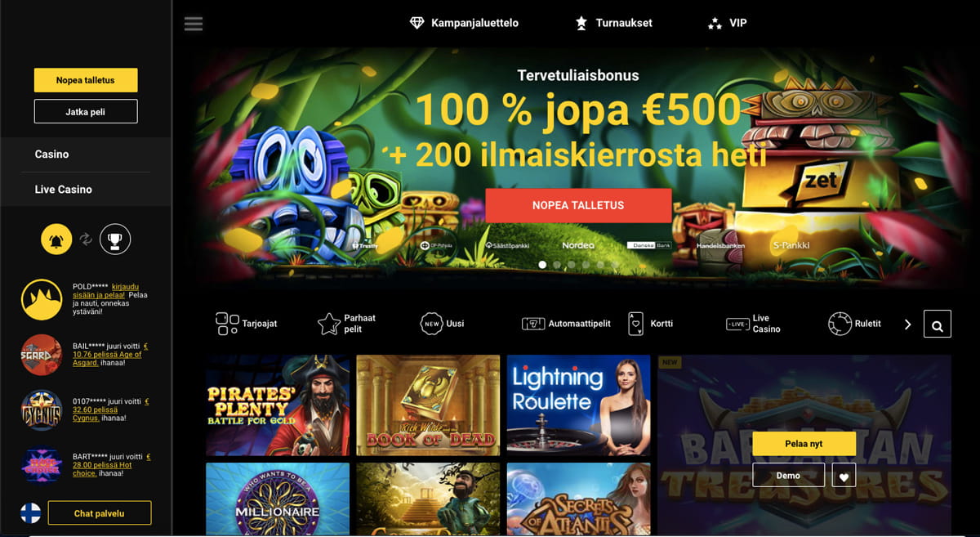Click the Jatka peli button
The image size is (980, 537).
[x=86, y=111]
